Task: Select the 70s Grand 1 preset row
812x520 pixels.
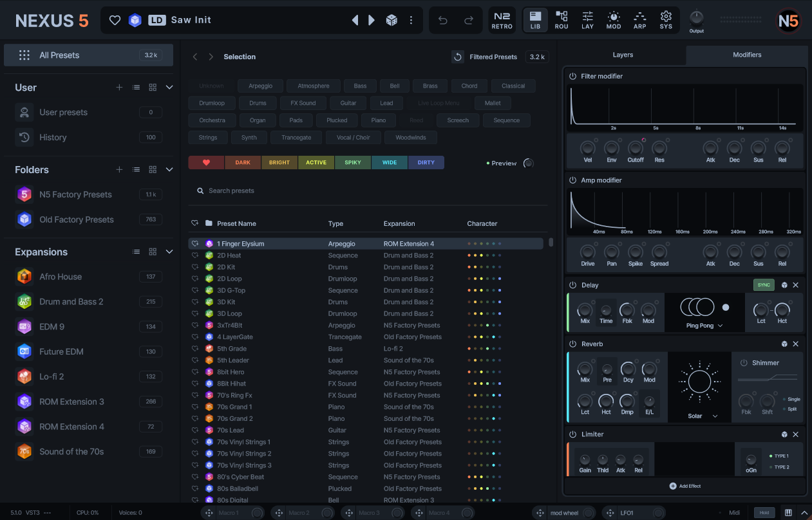Action: tap(367, 407)
